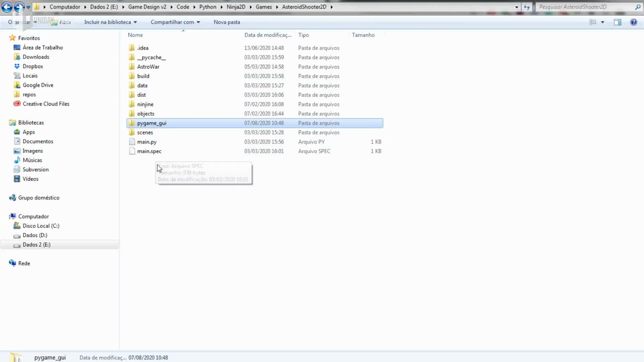The width and height of the screenshot is (644, 362).
Task: Select the main.py file icon
Action: [x=132, y=142]
